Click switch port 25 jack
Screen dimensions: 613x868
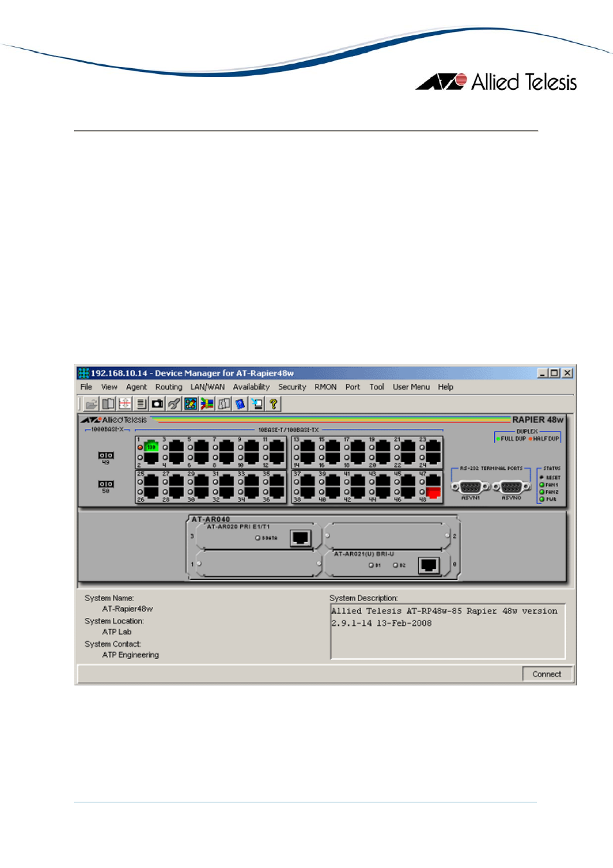(x=151, y=480)
